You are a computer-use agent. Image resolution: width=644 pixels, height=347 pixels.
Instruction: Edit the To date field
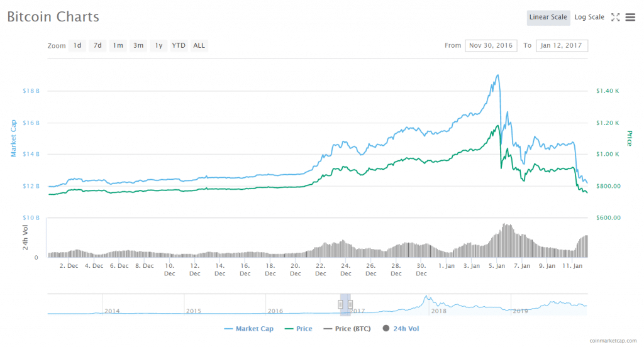pyautogui.click(x=562, y=45)
